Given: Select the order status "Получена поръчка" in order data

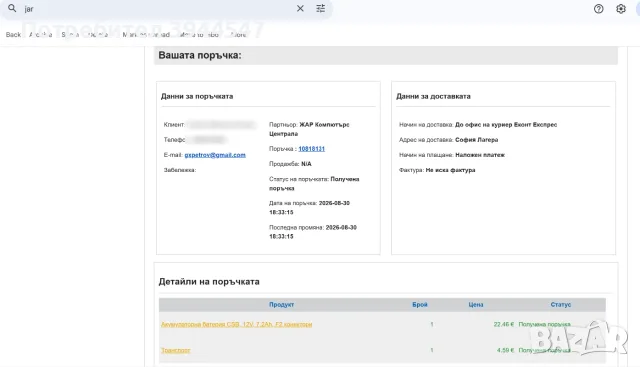Looking at the screenshot, I should coord(314,184).
